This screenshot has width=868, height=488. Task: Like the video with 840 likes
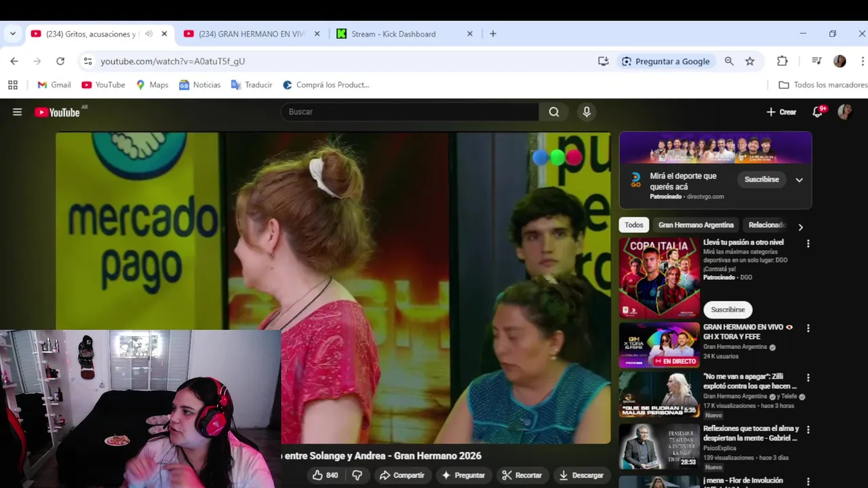(x=325, y=475)
